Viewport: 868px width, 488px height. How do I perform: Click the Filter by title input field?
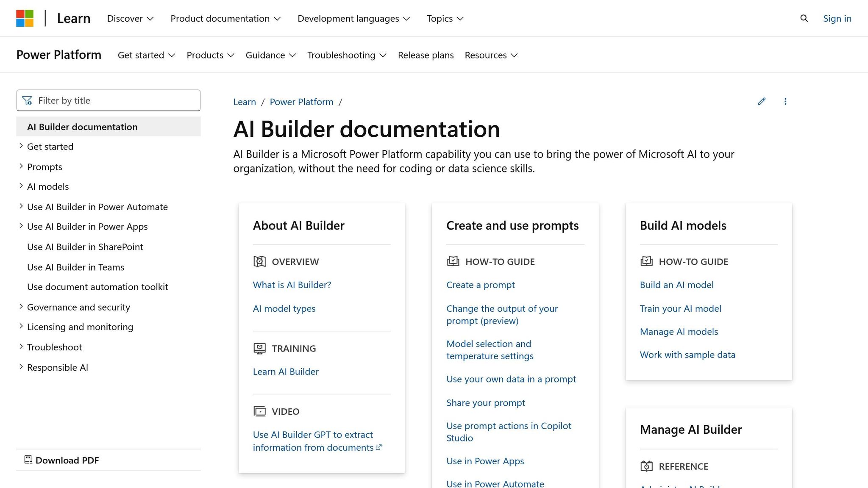tap(108, 100)
